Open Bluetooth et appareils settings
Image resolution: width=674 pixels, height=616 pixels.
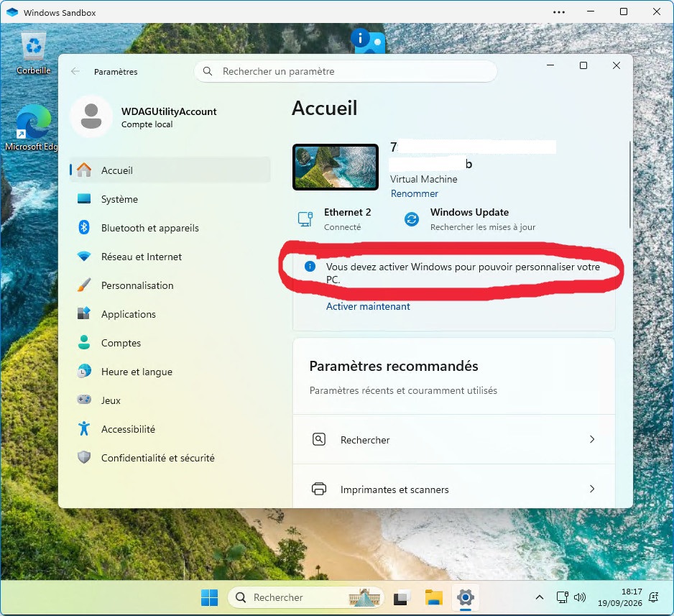[170, 228]
